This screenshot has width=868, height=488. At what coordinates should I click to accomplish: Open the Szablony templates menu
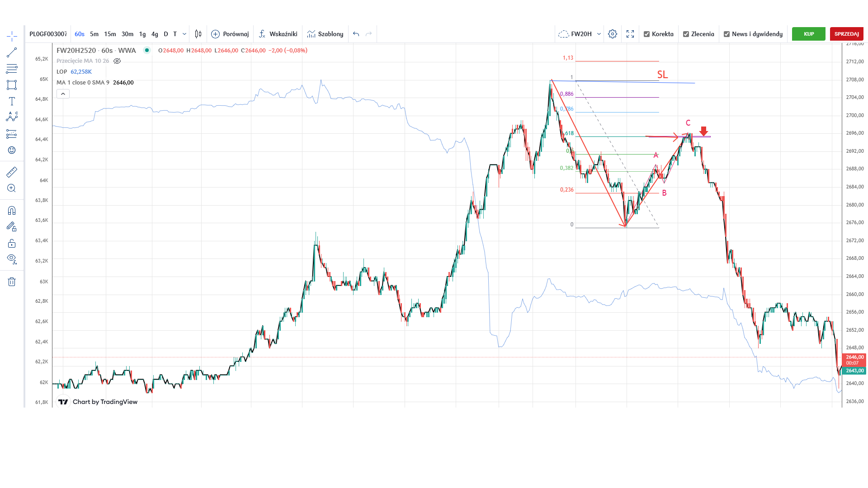[325, 34]
